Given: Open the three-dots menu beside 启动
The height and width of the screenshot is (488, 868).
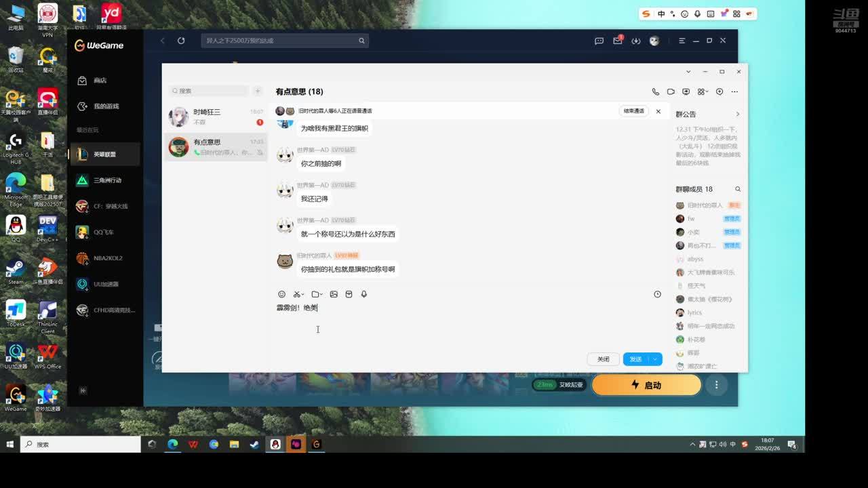Looking at the screenshot, I should click(x=716, y=385).
